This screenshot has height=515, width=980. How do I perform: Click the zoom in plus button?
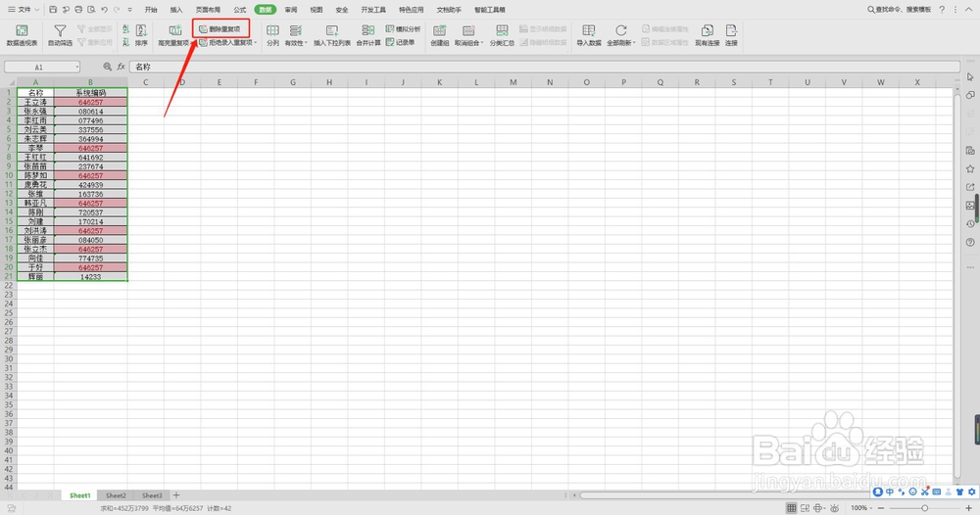coord(969,508)
